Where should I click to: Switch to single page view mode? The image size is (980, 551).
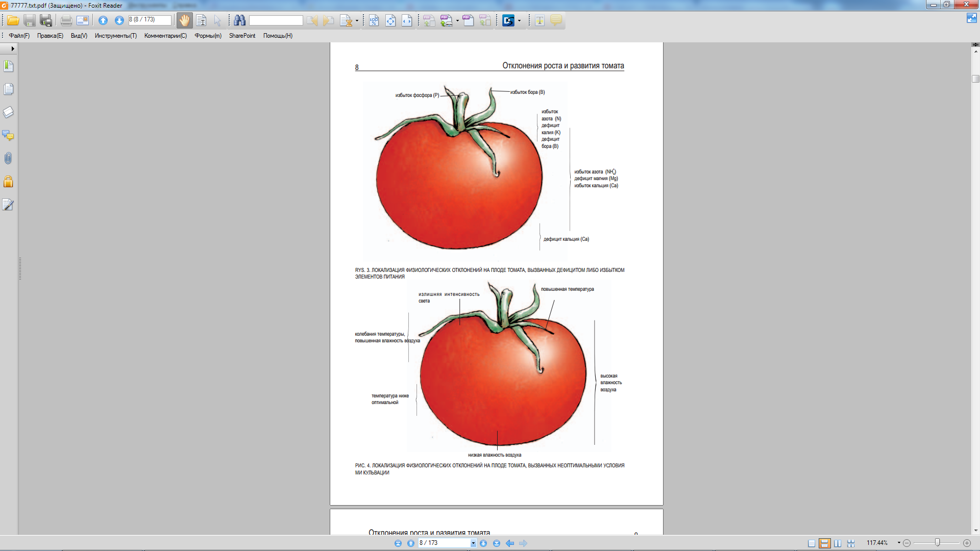click(x=812, y=543)
